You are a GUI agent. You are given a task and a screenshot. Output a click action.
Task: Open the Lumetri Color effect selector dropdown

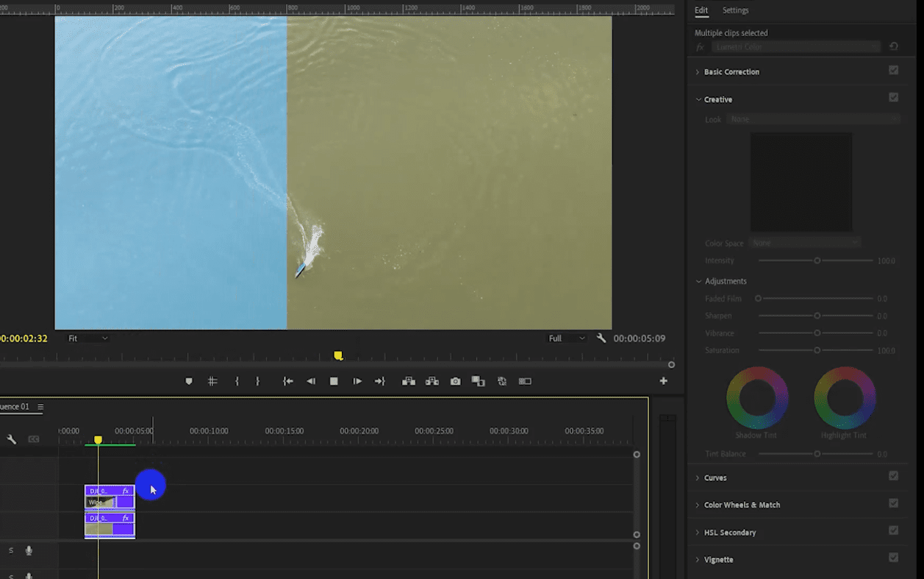[796, 47]
